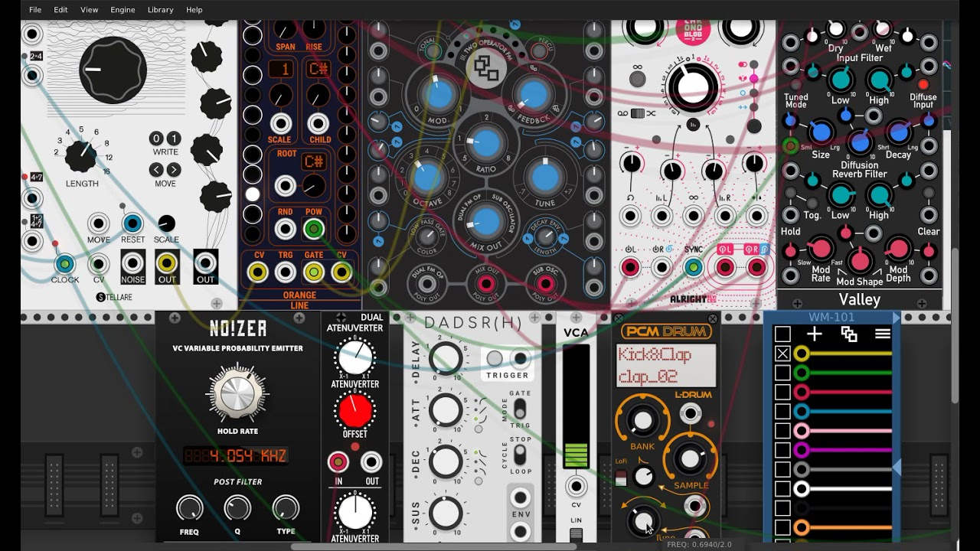Click the ROOT C# note display
This screenshot has width=980, height=551.
pyautogui.click(x=314, y=161)
